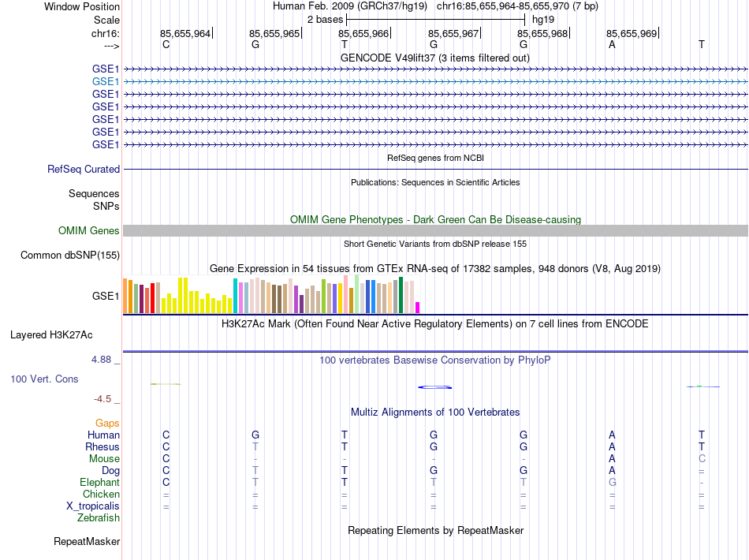Select the gray OMIM Genes bar
The width and height of the screenshot is (749, 560).
[x=435, y=231]
